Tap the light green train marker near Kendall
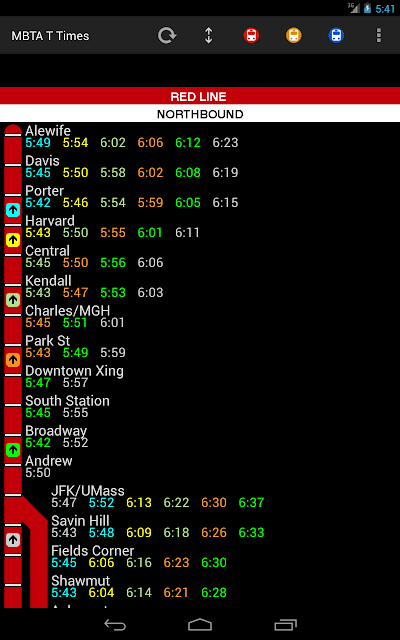400x640 pixels. (13, 300)
